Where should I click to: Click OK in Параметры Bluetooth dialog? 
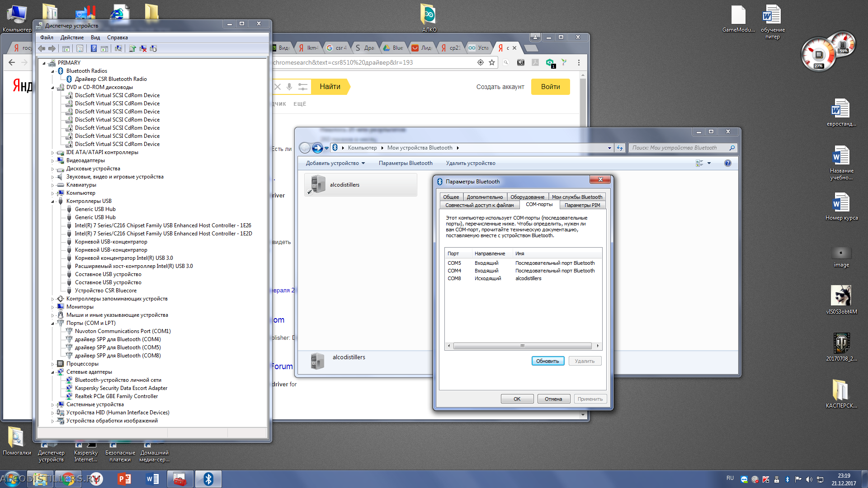517,399
